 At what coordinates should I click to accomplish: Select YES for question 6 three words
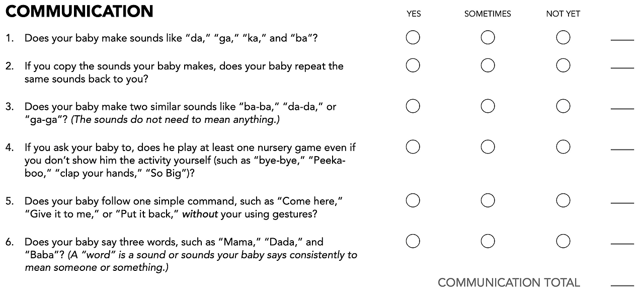coord(413,241)
